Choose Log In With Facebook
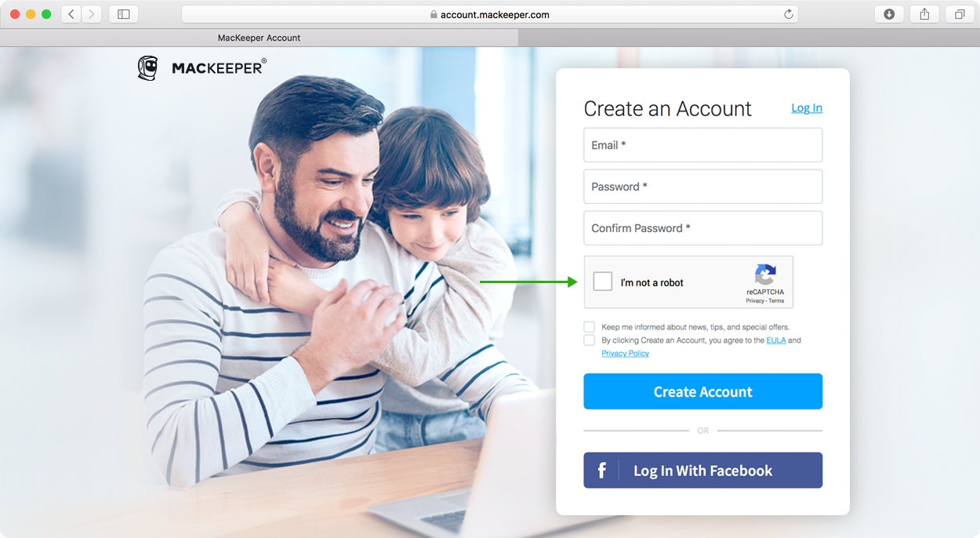Image resolution: width=980 pixels, height=538 pixels. click(x=702, y=471)
